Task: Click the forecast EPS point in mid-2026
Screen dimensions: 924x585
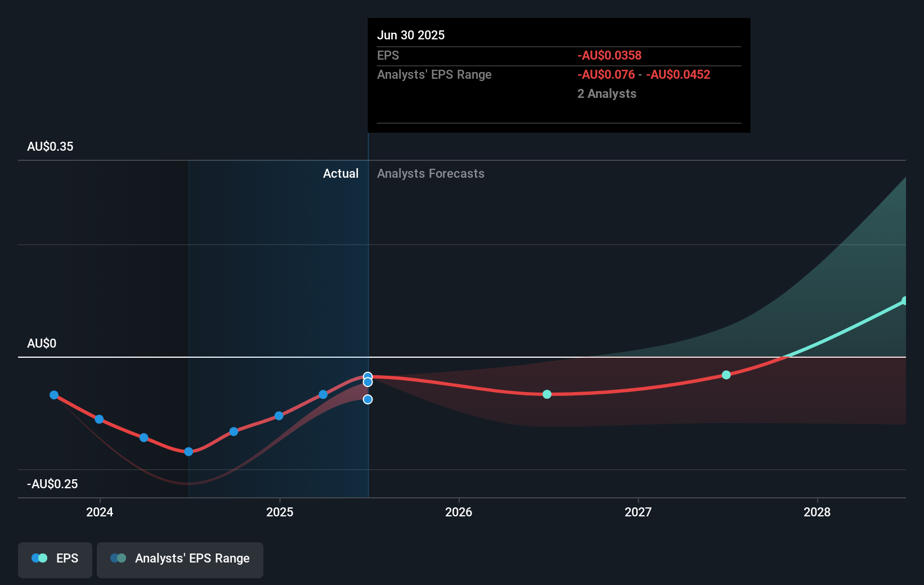Action: click(547, 394)
